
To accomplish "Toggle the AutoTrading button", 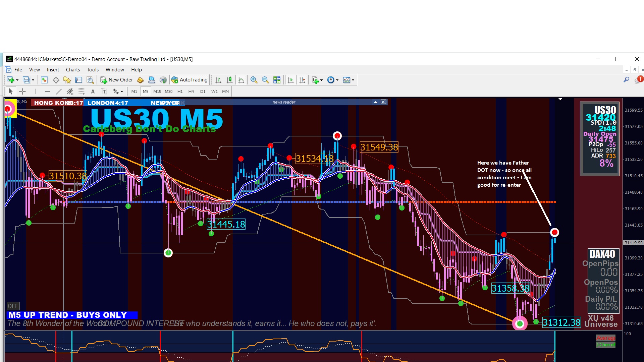I will click(190, 80).
